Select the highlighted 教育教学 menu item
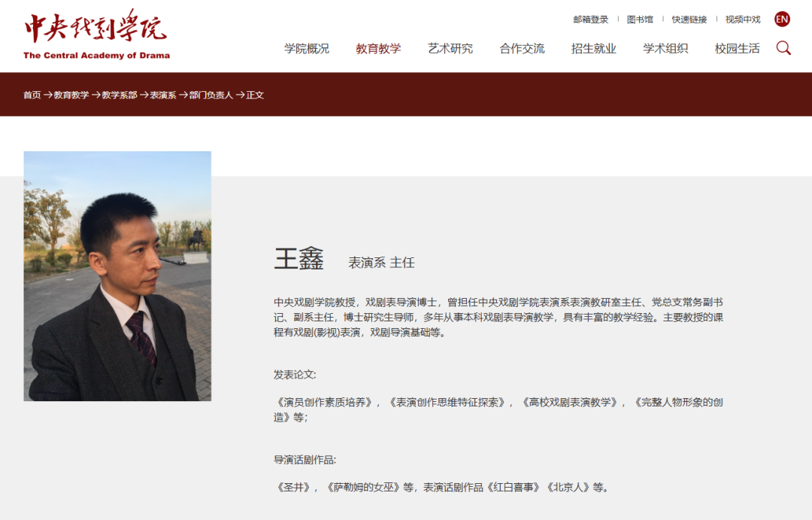This screenshot has height=520, width=812. pyautogui.click(x=378, y=47)
